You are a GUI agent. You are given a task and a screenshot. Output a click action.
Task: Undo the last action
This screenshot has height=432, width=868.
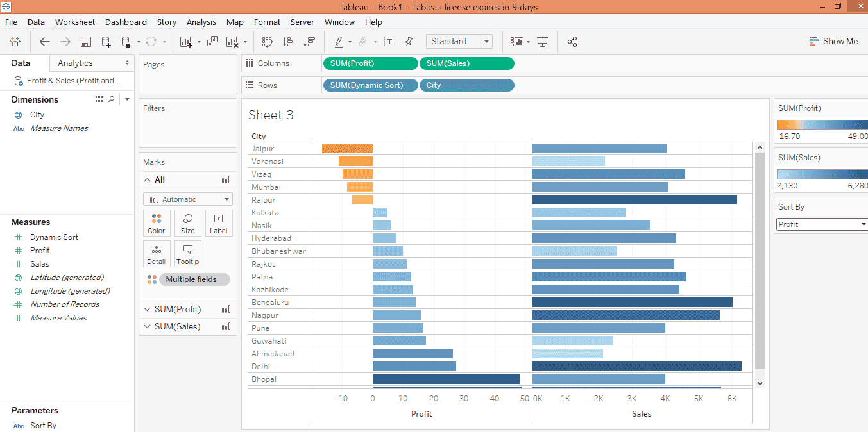tap(44, 41)
